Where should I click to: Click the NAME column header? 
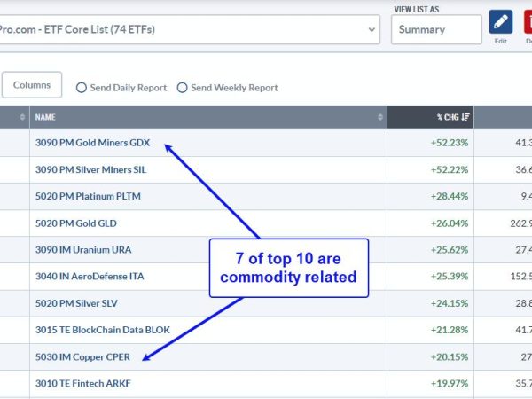click(x=208, y=117)
